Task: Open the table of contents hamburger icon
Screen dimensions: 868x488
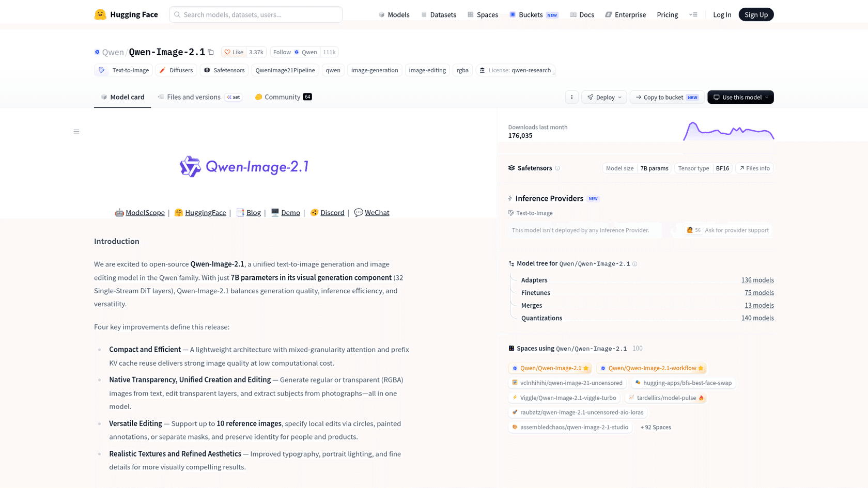Action: 76,132
